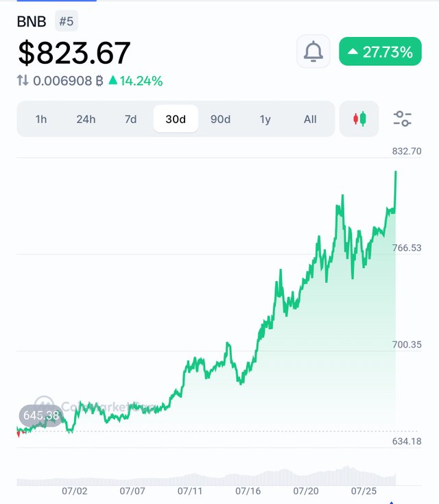Tap the CoinMarketCap watermark logo
439x504 pixels.
pos(44,406)
